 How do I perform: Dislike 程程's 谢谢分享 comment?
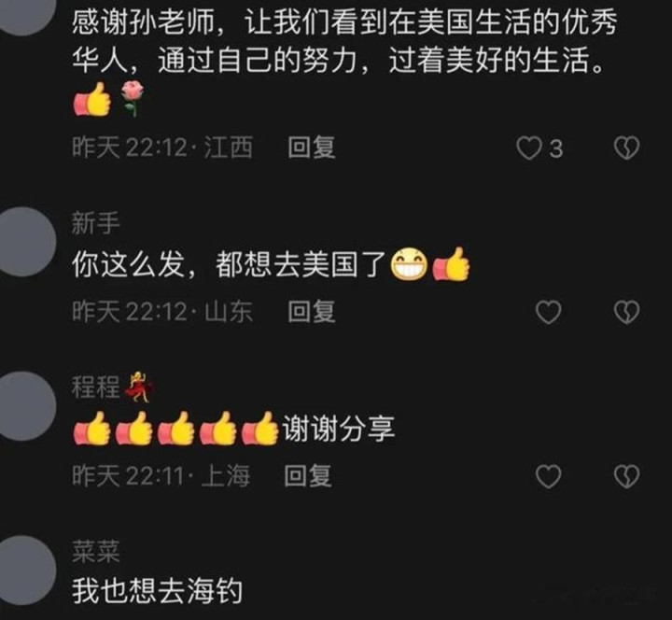(626, 476)
